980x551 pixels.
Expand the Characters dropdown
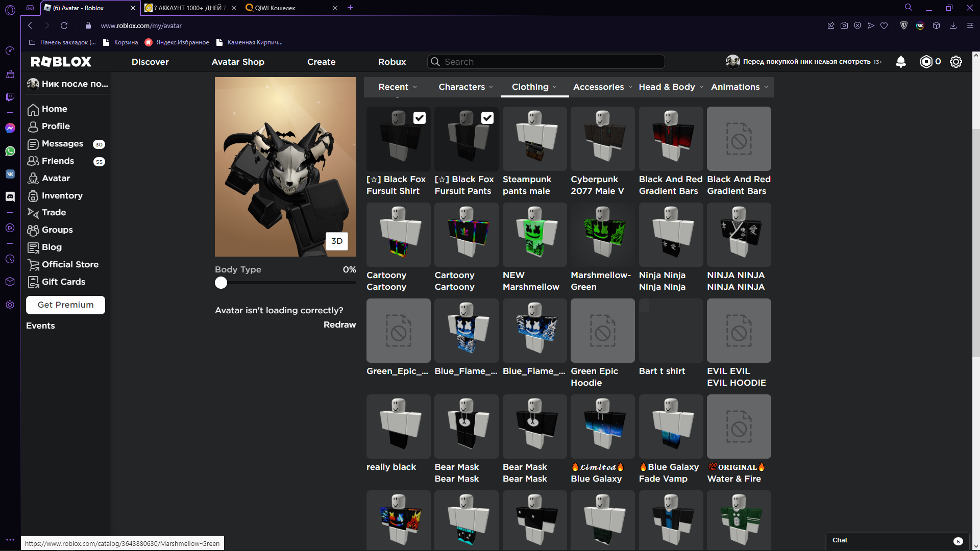(466, 87)
